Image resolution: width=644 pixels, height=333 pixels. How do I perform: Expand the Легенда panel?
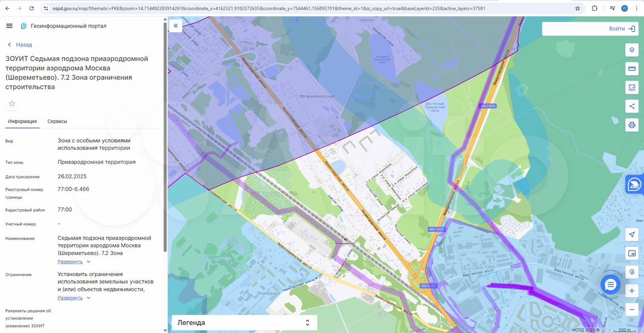244,322
